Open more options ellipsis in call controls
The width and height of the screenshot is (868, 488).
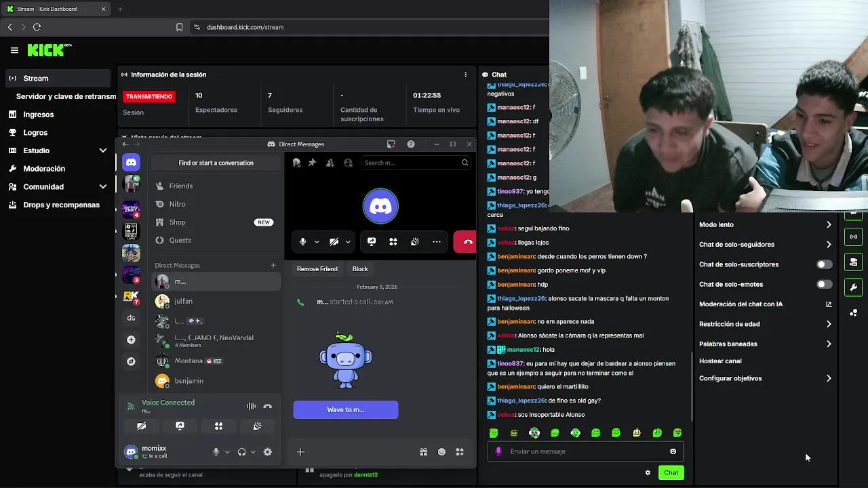tap(437, 241)
